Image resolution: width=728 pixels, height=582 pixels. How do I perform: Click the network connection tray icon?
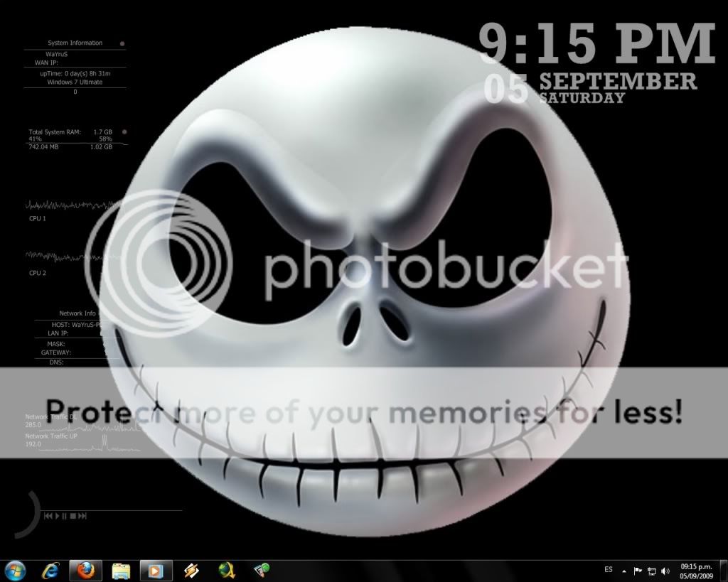click(651, 571)
